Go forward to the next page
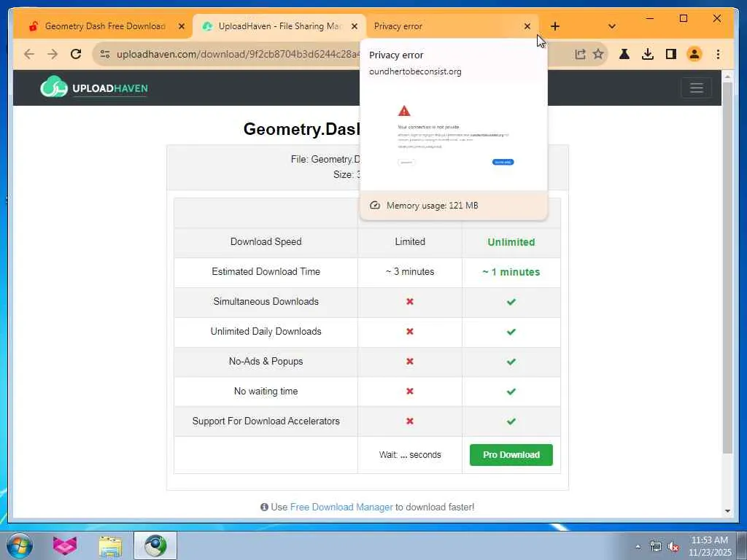 click(53, 54)
